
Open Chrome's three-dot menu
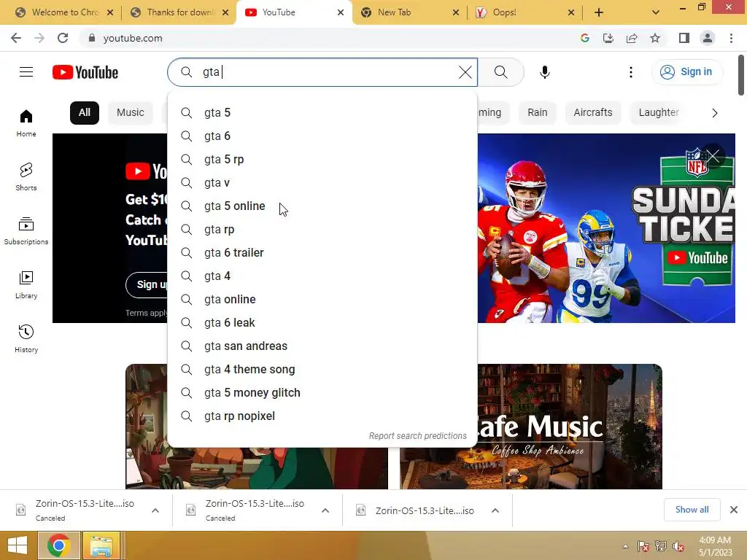pos(731,38)
